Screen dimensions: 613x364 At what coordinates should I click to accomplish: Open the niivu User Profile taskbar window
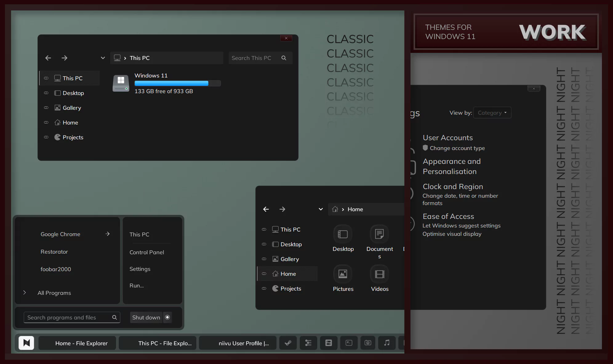pos(237,343)
